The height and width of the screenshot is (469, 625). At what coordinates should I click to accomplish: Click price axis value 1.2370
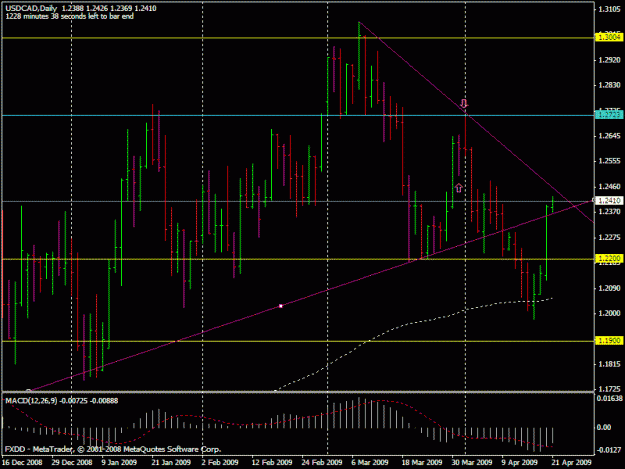click(609, 212)
